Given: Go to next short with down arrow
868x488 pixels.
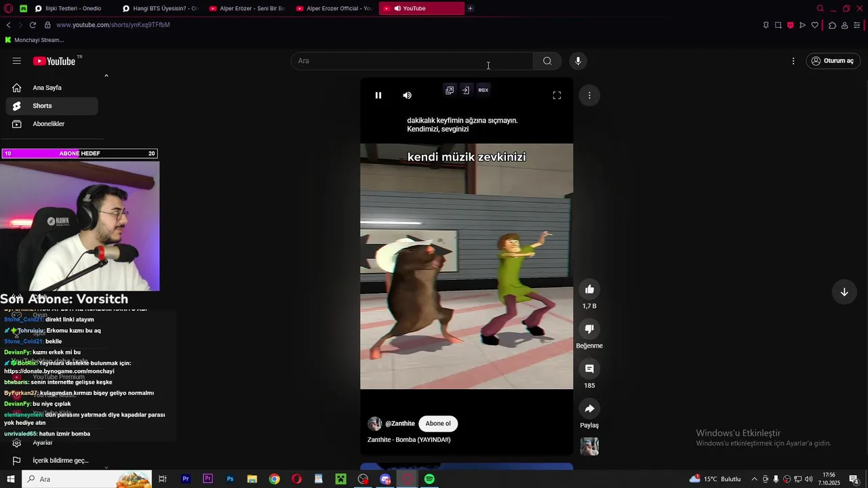Looking at the screenshot, I should pos(844,292).
